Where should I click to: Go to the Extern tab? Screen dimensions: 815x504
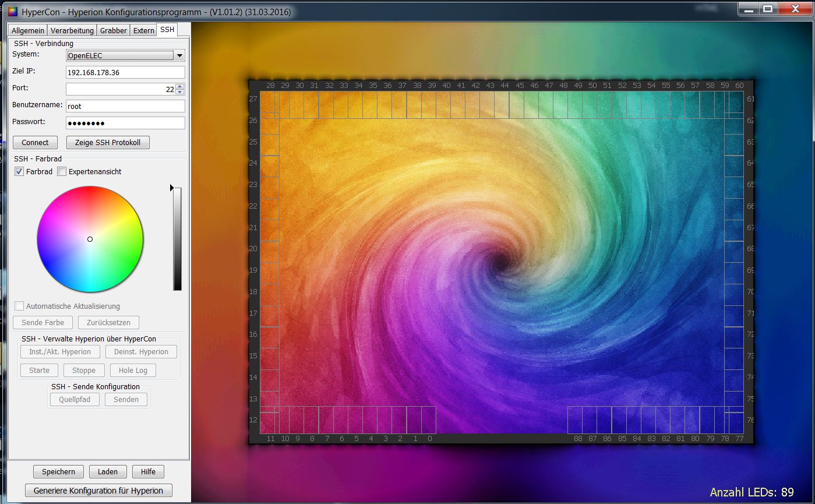pyautogui.click(x=143, y=30)
